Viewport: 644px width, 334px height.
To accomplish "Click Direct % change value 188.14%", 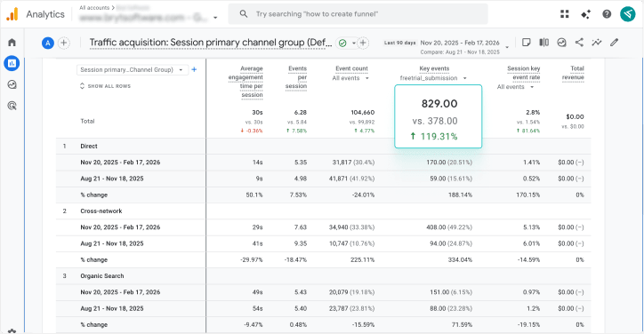I will (460, 195).
